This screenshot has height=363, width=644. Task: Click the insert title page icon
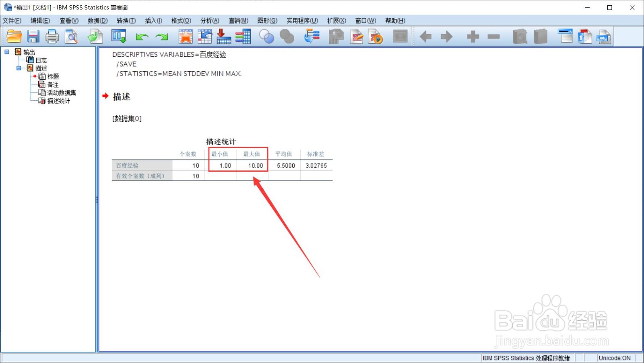[x=585, y=37]
